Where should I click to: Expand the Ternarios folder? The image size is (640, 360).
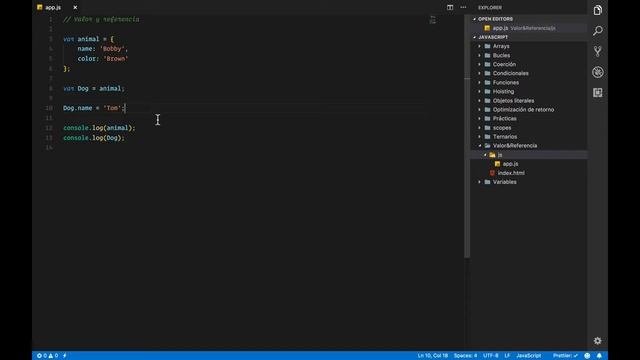pyautogui.click(x=504, y=137)
